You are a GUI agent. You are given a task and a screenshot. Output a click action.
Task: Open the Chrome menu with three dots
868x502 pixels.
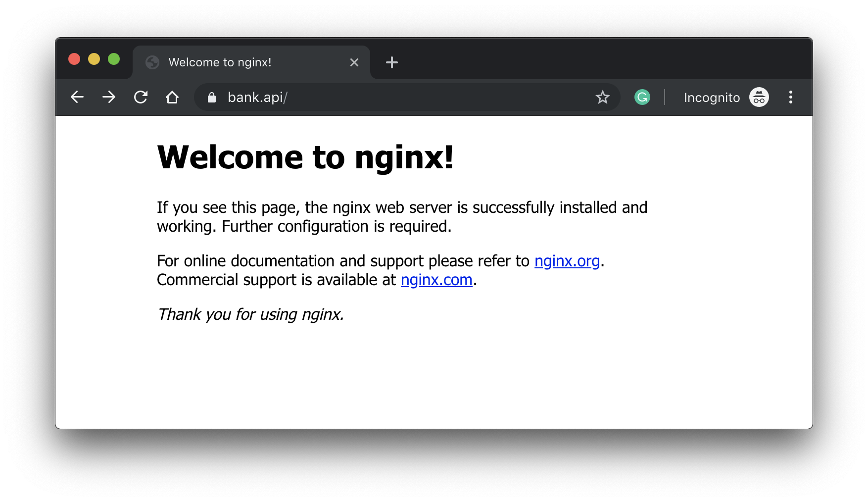pyautogui.click(x=790, y=97)
